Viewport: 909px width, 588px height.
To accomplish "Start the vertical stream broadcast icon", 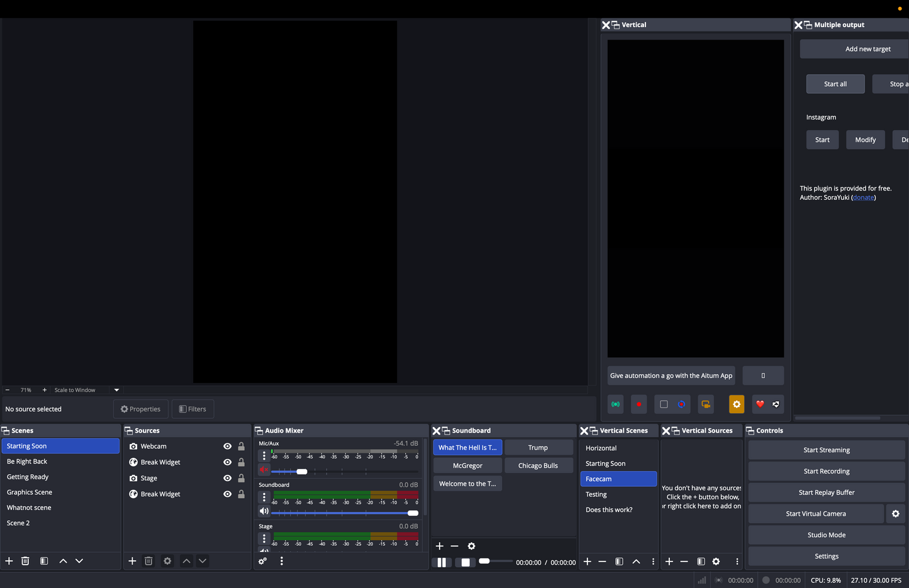I will click(615, 404).
